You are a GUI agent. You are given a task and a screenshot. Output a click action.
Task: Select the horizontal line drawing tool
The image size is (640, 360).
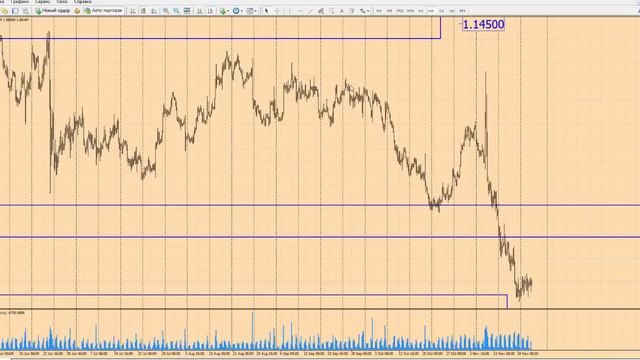pyautogui.click(x=300, y=11)
